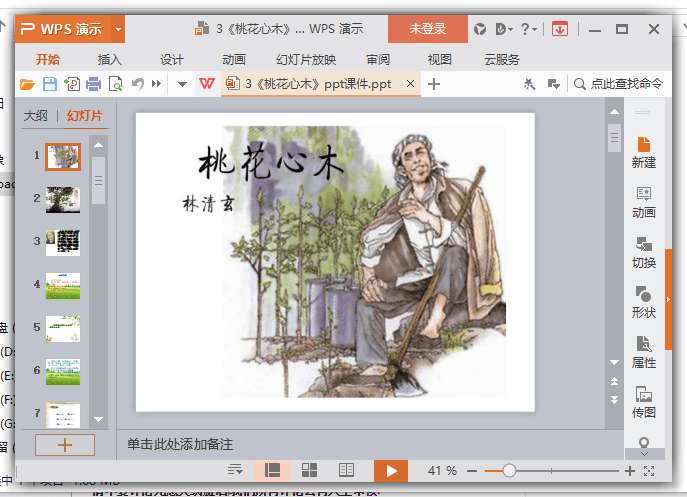Open the 插入 ribbon tab
The image size is (687, 497).
tap(110, 59)
